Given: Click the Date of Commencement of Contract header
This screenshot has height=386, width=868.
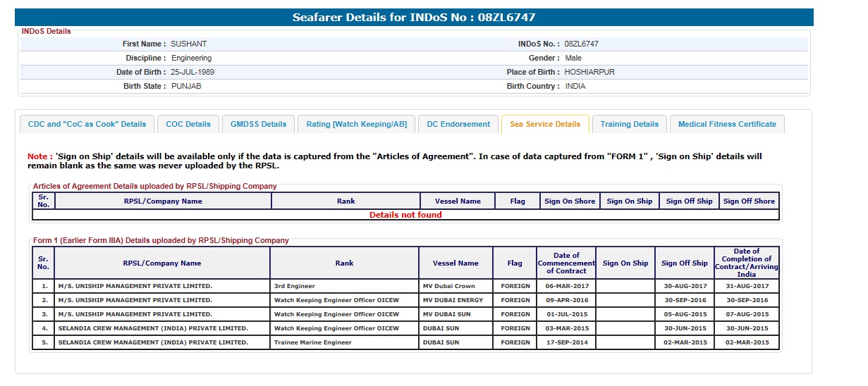Looking at the screenshot, I should 566,263.
